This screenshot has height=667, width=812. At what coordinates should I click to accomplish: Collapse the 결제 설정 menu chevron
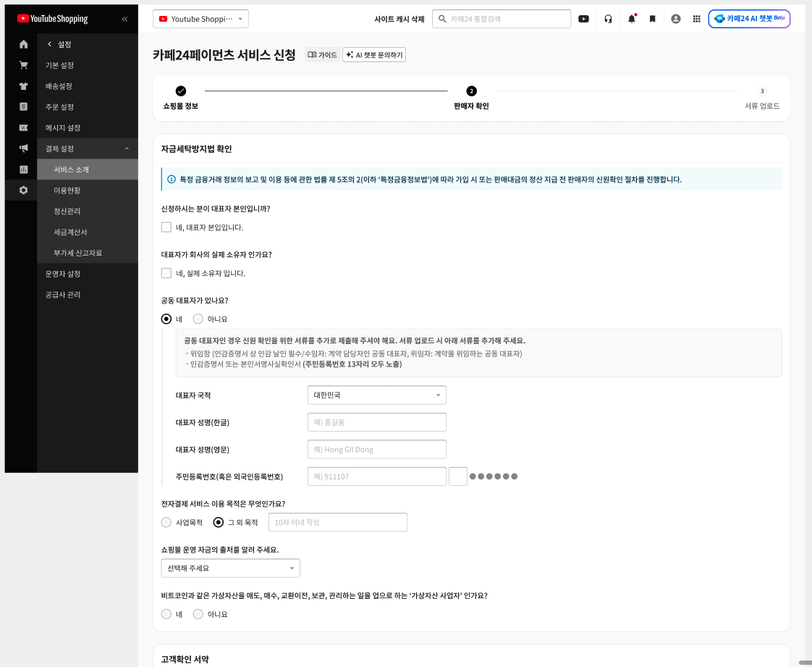(127, 148)
